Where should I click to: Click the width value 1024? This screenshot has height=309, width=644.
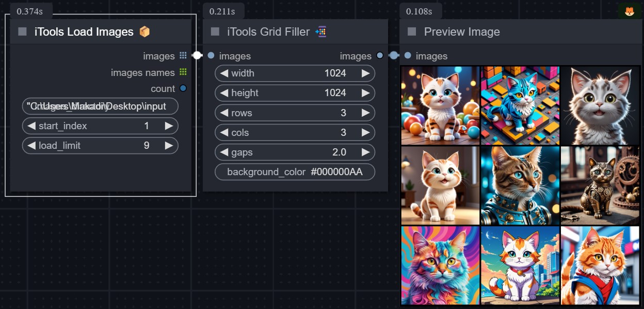coord(335,73)
